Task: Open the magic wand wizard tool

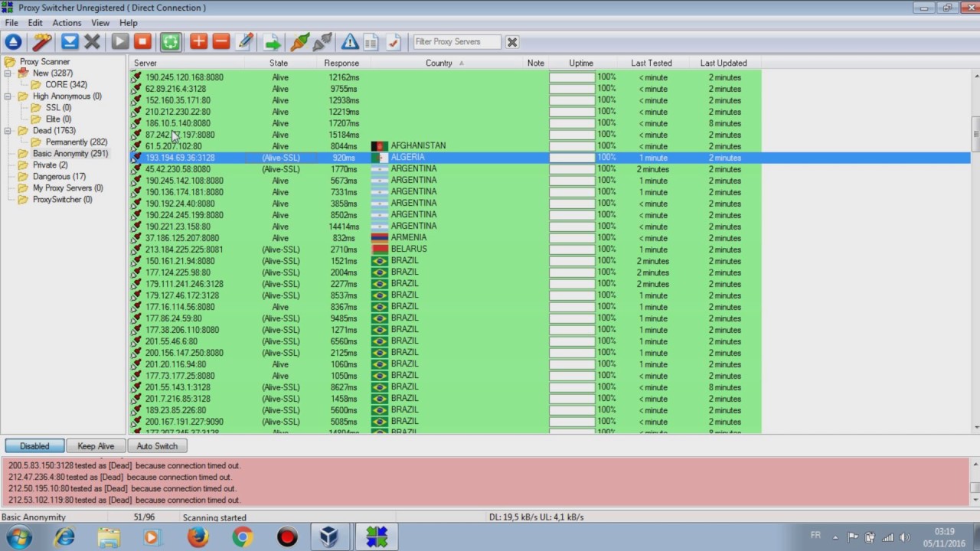Action: tap(41, 42)
